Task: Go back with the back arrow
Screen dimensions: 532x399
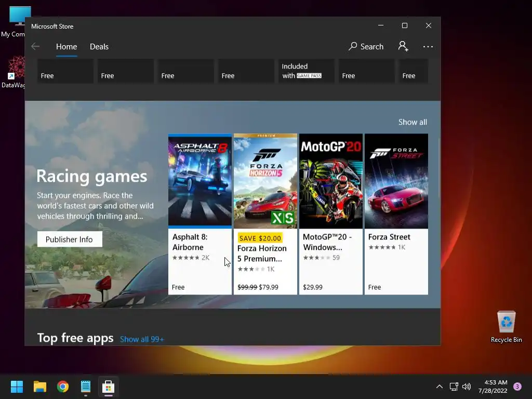Action: coord(35,46)
